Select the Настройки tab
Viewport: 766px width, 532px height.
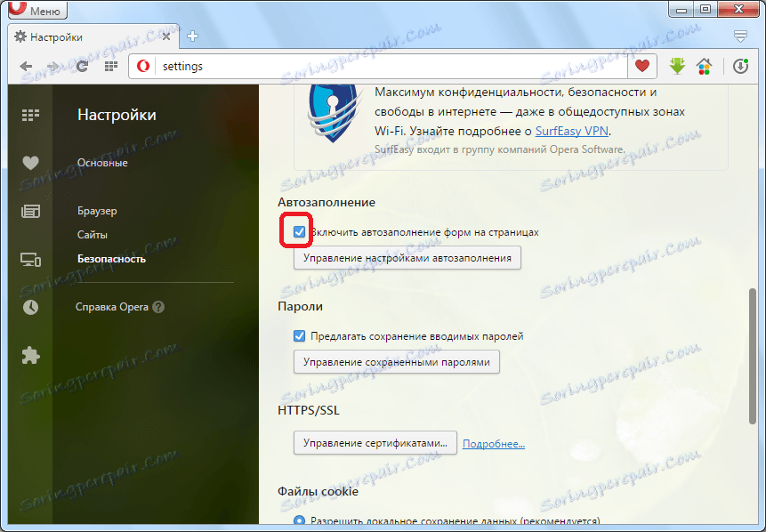click(x=93, y=37)
